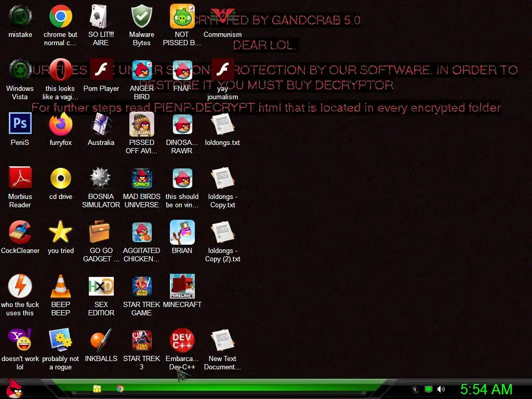Screen dimensions: 532x399
Task: Select the furryfox browser icon
Action: [60, 124]
